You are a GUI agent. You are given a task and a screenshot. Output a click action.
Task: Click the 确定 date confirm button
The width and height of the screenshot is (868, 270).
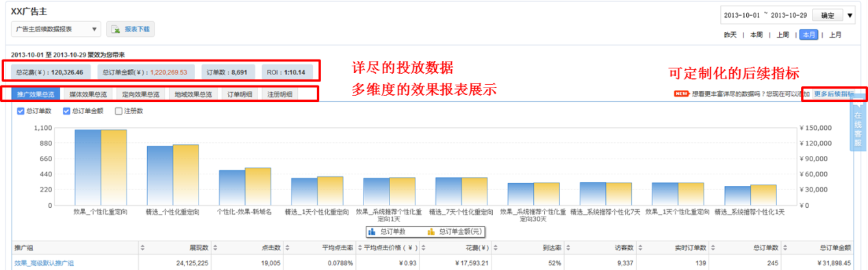tap(828, 16)
